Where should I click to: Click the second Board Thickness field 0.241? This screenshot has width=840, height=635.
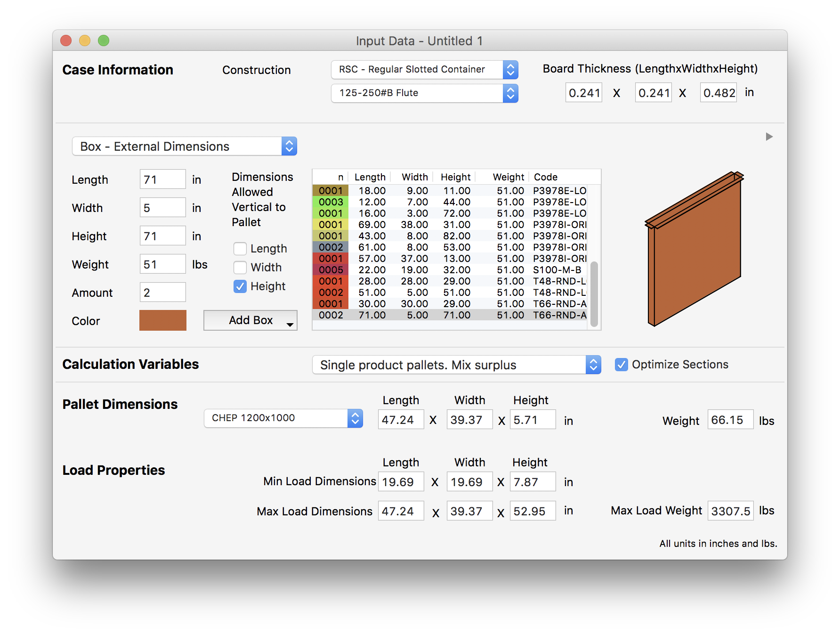tap(654, 93)
